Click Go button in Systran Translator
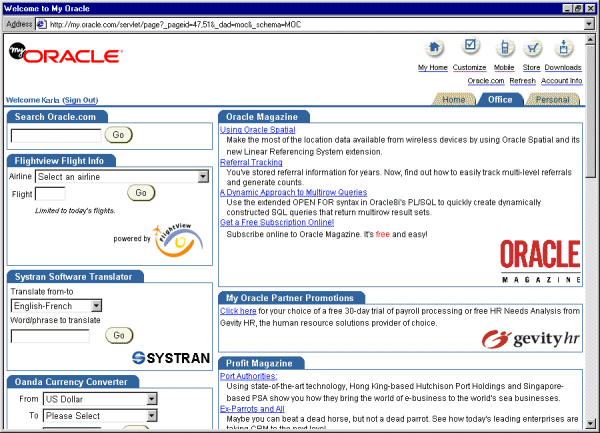 coord(119,335)
